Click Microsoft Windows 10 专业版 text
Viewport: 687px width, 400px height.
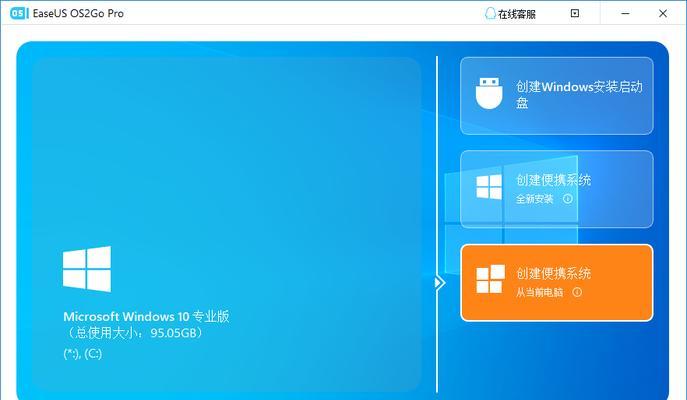146,316
